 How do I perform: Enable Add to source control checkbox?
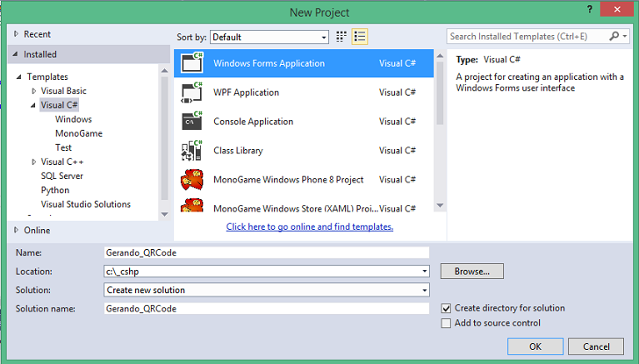[446, 324]
